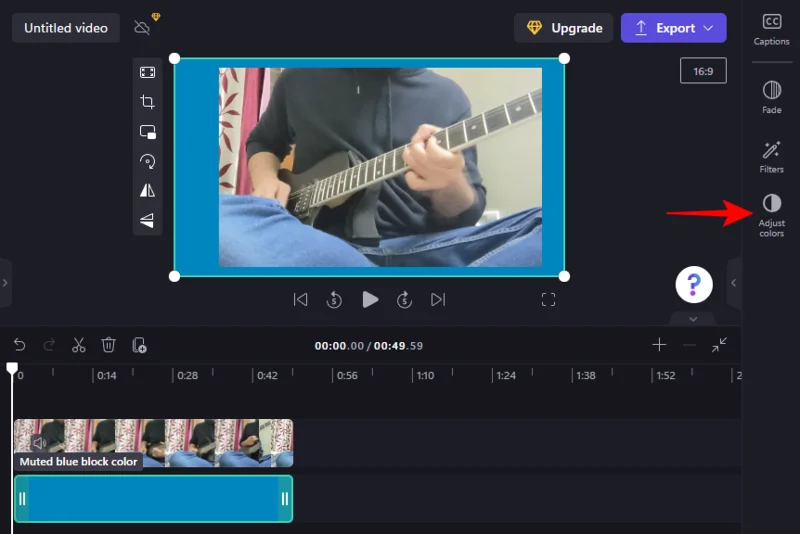
Task: Click the cloud sync off icon
Action: 142,28
